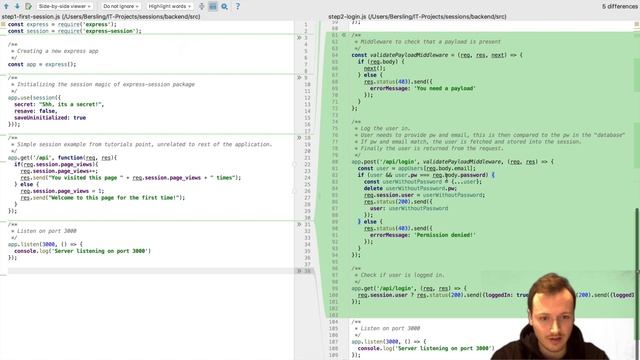Click the 5 differences counter
The height and width of the screenshot is (360, 640).
click(620, 7)
